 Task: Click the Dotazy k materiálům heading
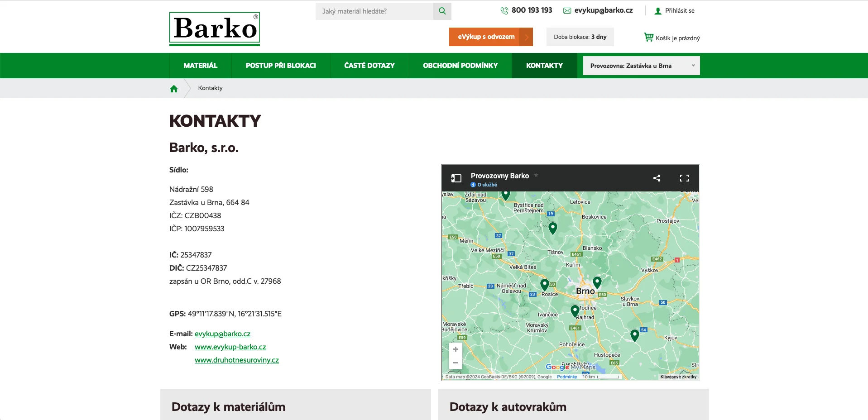(228, 407)
